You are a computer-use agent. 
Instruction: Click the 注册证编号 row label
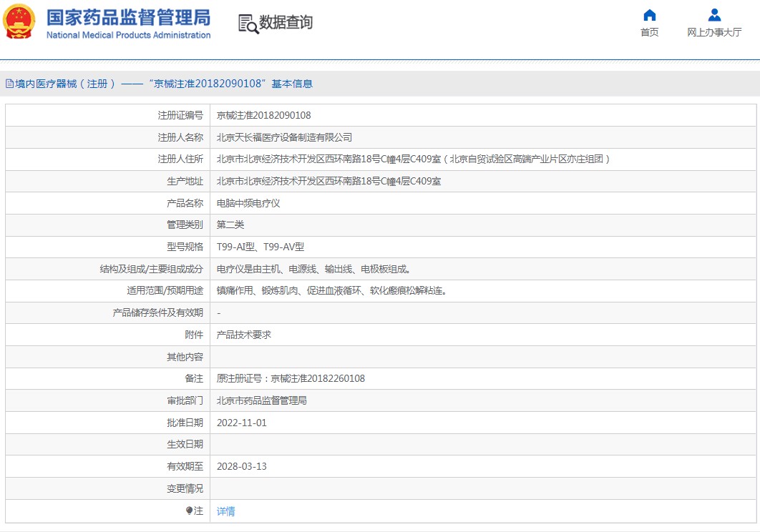[x=180, y=115]
